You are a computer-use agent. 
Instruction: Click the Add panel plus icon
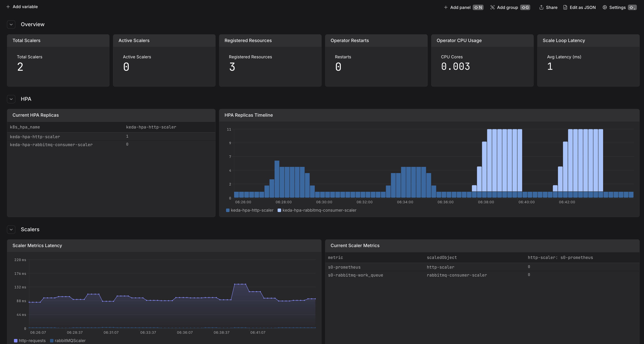tap(446, 8)
